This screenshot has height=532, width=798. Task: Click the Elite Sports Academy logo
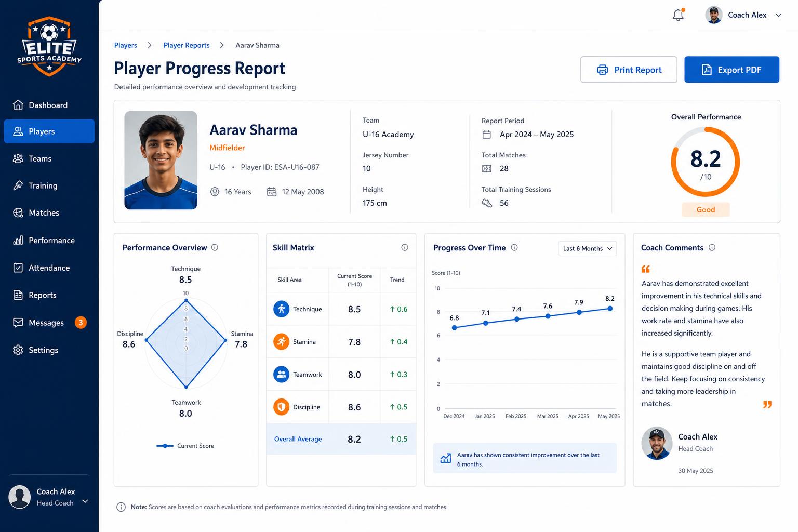[49, 46]
